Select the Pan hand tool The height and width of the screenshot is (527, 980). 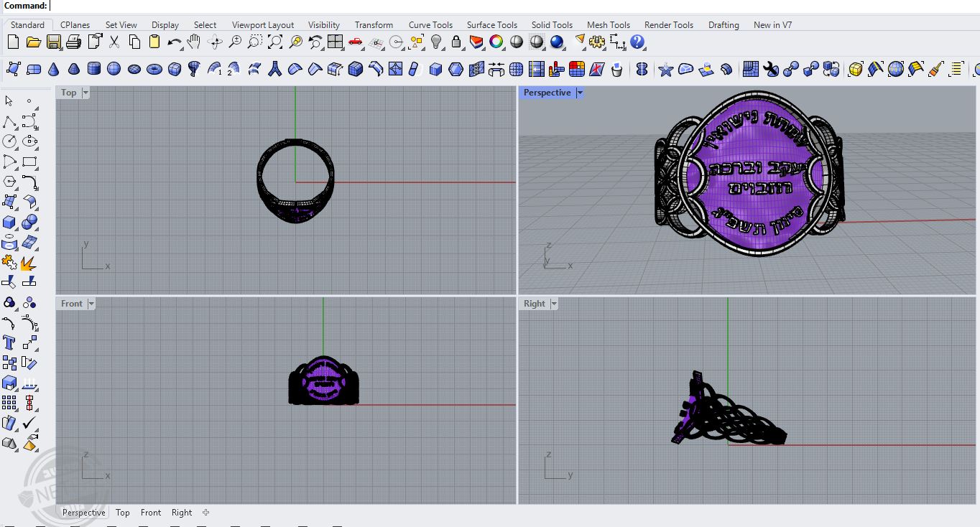[194, 43]
